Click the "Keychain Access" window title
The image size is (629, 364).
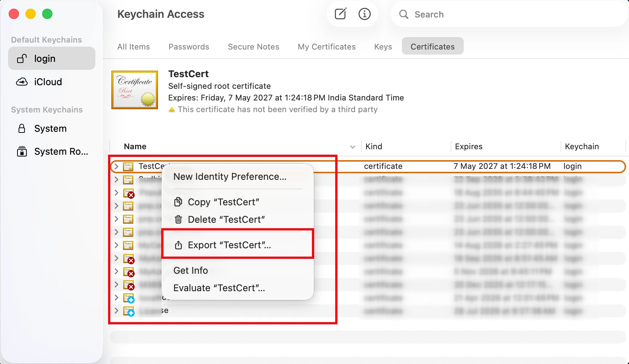pos(161,14)
